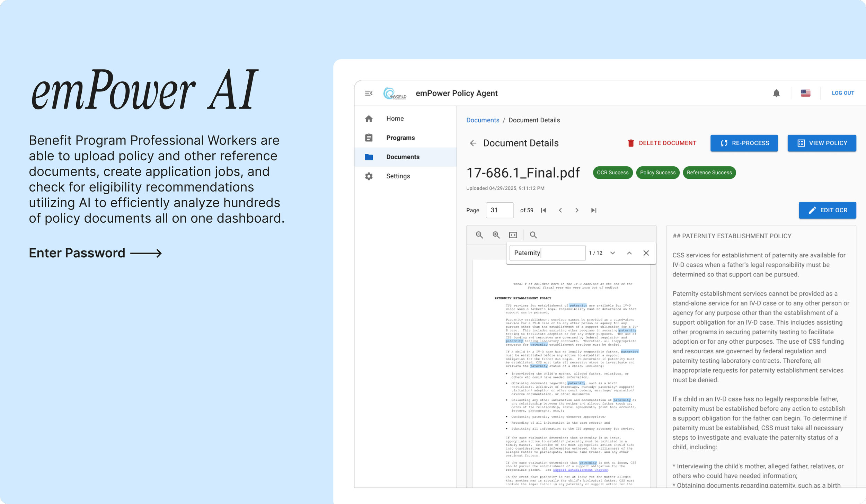
Task: Open the in-document search tool
Action: click(533, 236)
